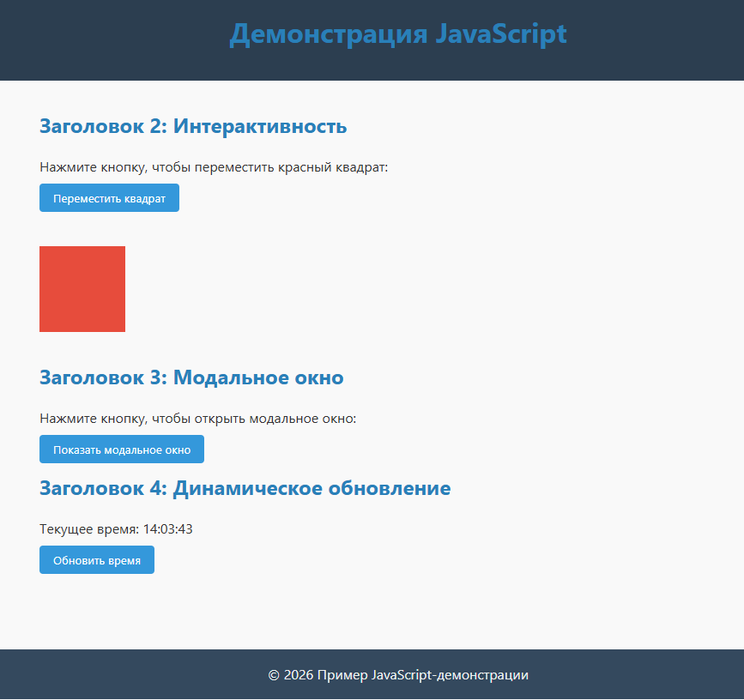This screenshot has width=744, height=700.
Task: Click the "Текущее время" label
Action: click(89, 529)
